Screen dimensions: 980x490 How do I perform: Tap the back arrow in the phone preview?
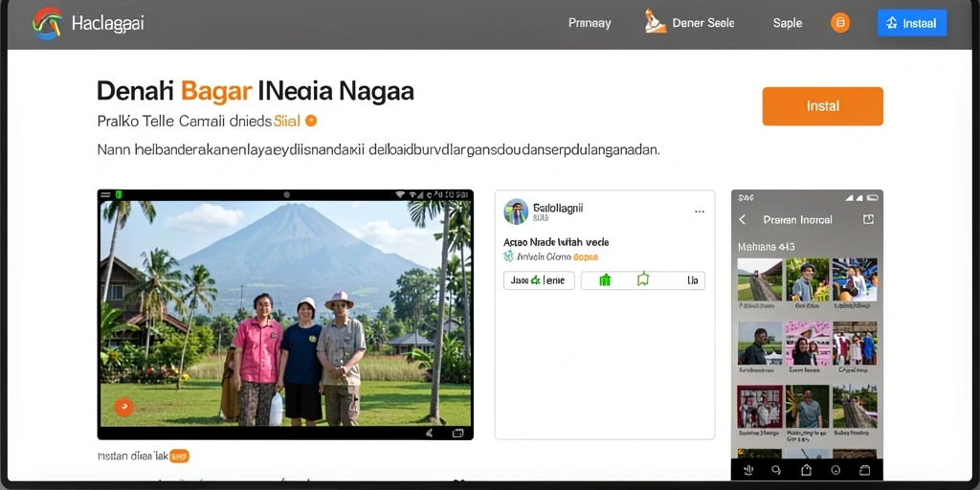point(743,219)
